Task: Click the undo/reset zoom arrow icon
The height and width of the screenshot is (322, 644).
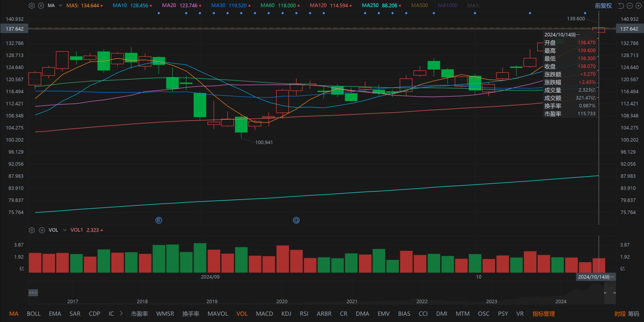Action: [621, 6]
